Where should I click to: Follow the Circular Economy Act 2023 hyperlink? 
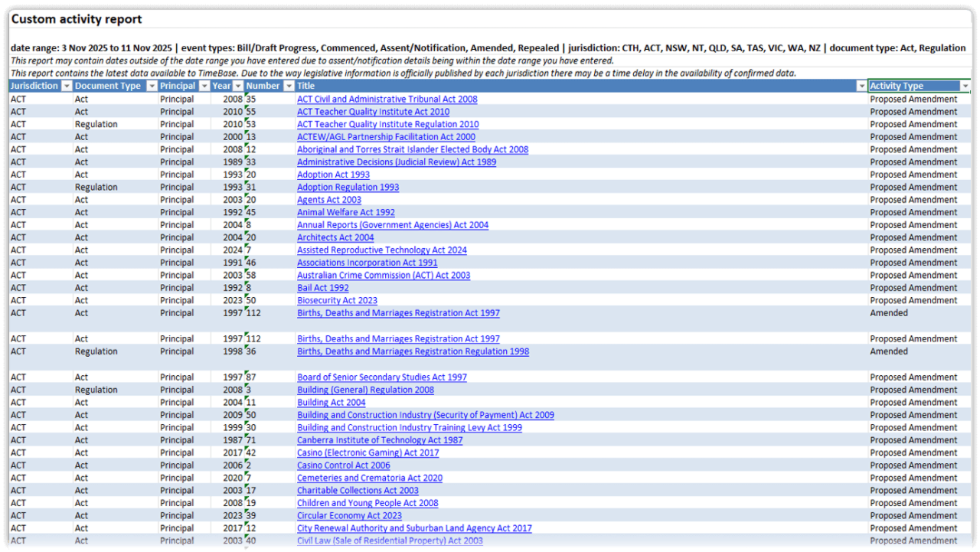(349, 515)
